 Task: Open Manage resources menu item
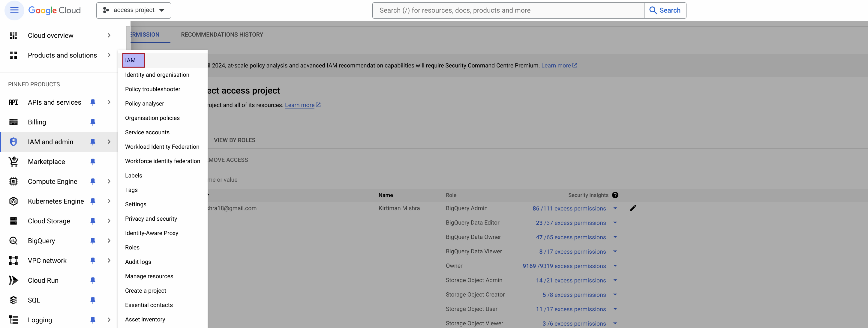click(x=149, y=276)
